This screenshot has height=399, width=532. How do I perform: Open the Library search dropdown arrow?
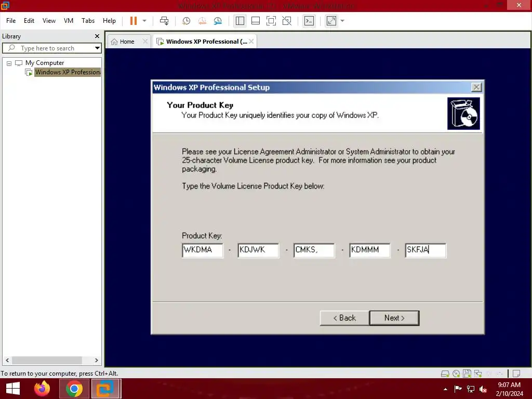pyautogui.click(x=97, y=48)
